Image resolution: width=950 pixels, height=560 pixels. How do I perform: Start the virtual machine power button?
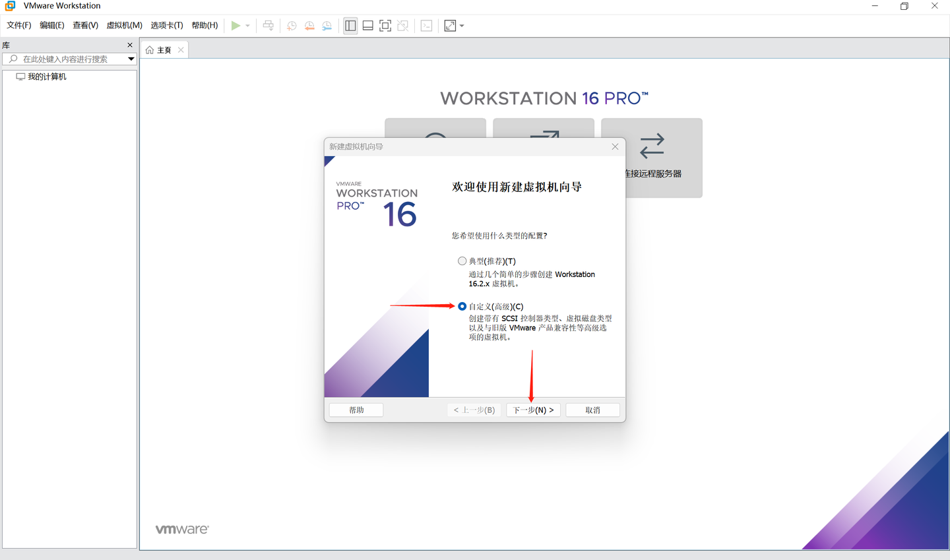[x=236, y=26]
